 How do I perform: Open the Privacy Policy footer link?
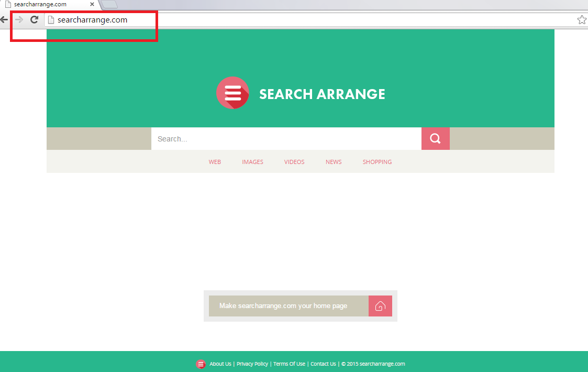click(x=252, y=364)
